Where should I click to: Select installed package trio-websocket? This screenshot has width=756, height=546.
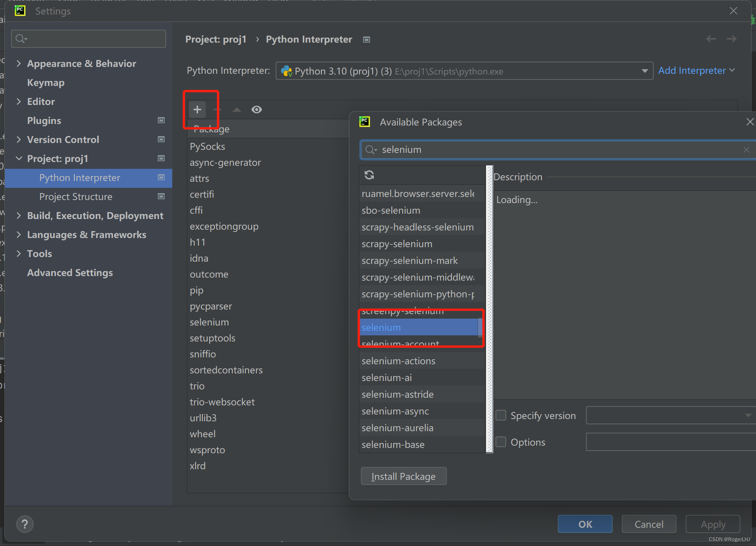click(x=222, y=402)
